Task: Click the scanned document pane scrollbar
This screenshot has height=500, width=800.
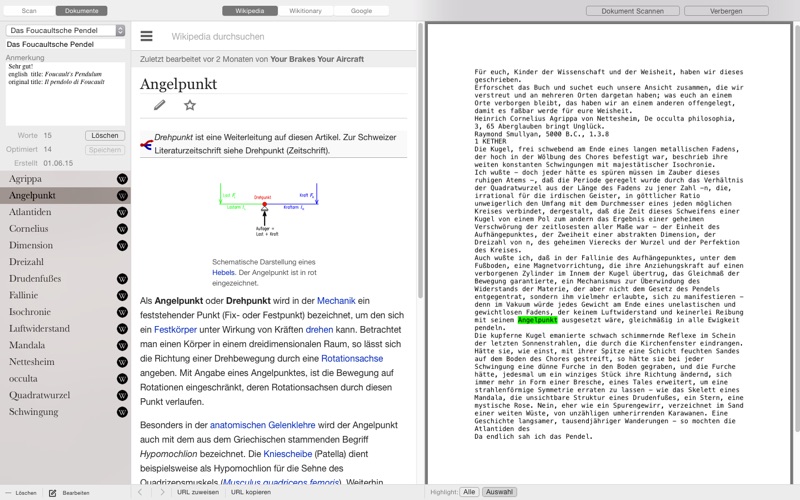Action: (x=796, y=230)
